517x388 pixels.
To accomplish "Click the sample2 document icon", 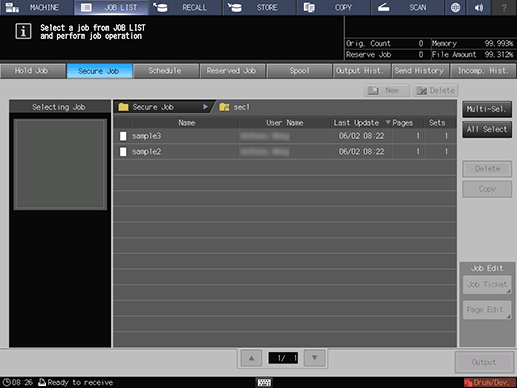I will tap(123, 152).
